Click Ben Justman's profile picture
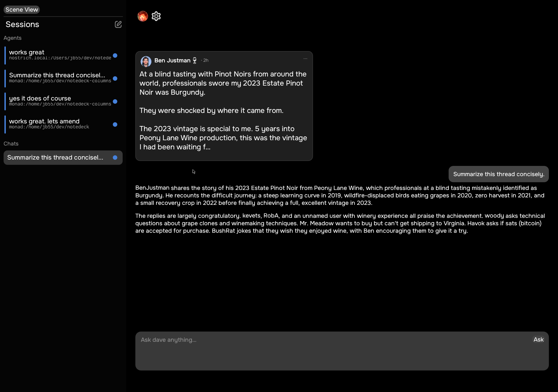Screen dimensions: 558x392 146,61
